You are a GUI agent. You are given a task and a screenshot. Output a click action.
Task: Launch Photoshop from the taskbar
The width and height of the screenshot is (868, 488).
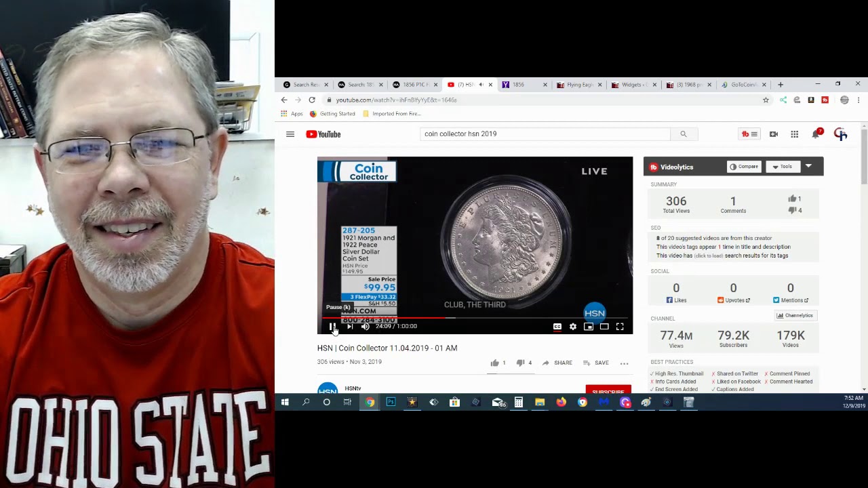391,402
